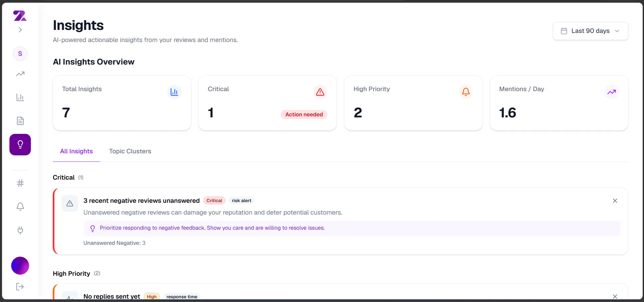Click the purple Z app logo

tap(20, 15)
